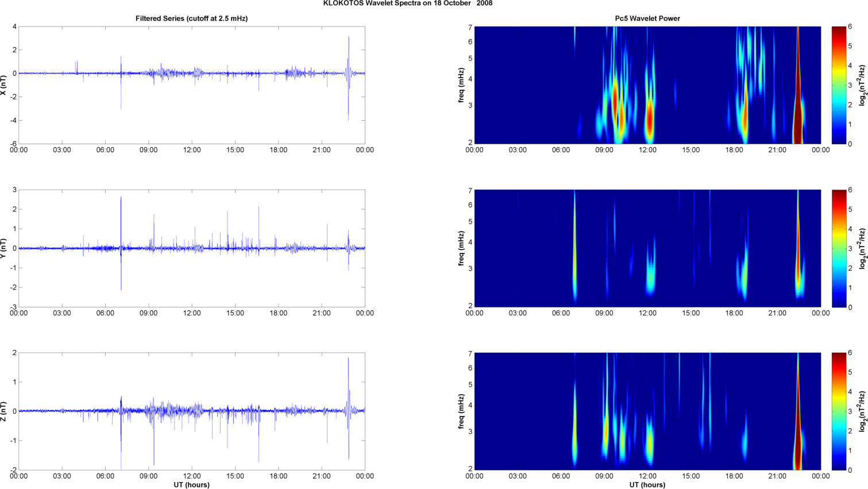Click the Y (nT) axis label

3,248
